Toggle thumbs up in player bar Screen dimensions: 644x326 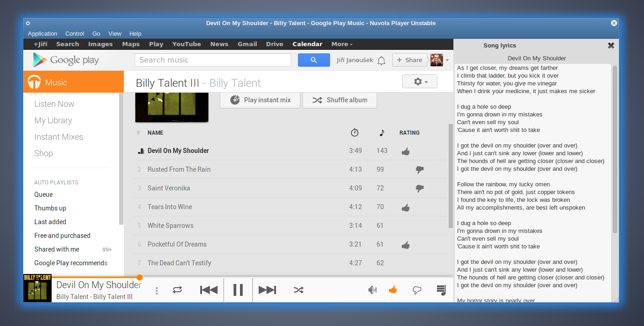click(x=393, y=289)
